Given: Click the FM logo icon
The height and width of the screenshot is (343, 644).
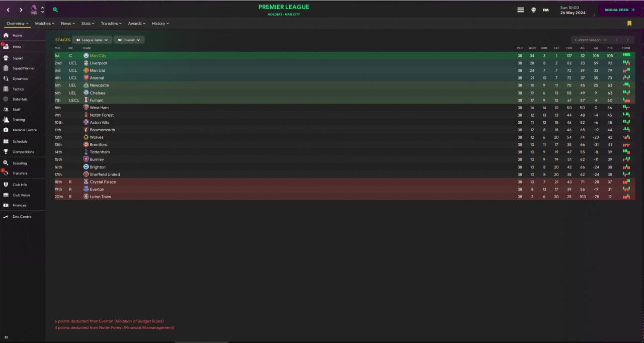Looking at the screenshot, I should (x=545, y=10).
